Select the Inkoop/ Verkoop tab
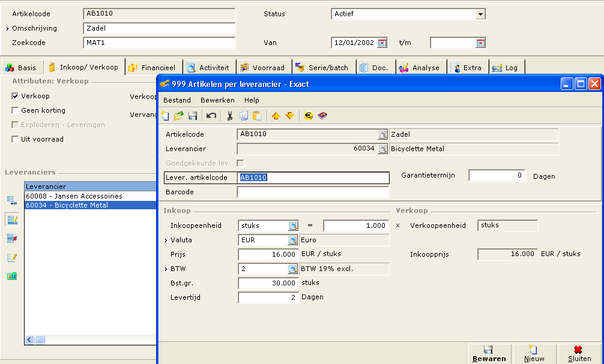Screen dimensions: 604x364 point(84,67)
